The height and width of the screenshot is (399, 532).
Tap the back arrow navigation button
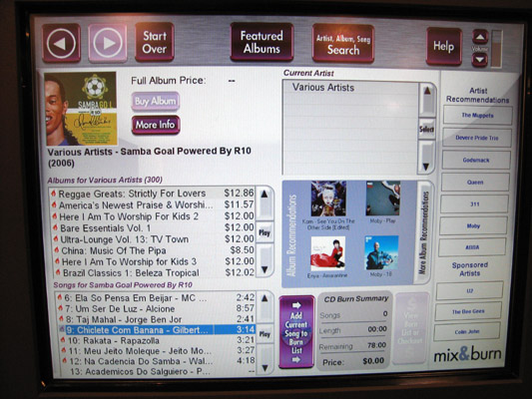point(62,43)
